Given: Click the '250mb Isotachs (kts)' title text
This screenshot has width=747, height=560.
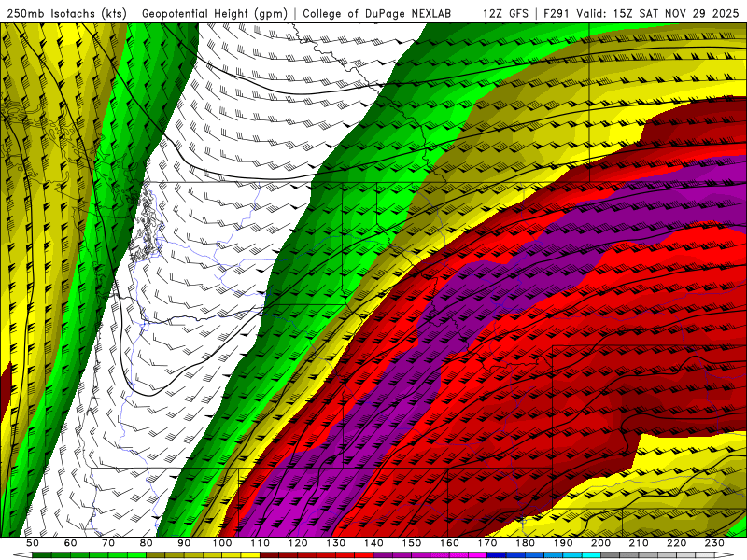Looking at the screenshot, I should pos(66,14).
